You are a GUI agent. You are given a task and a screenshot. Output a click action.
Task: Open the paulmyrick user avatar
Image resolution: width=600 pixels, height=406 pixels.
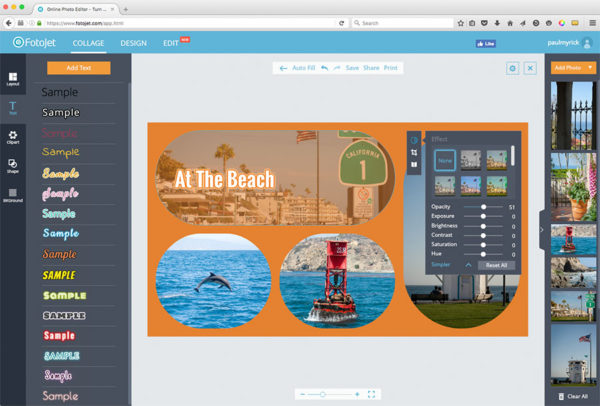click(587, 43)
